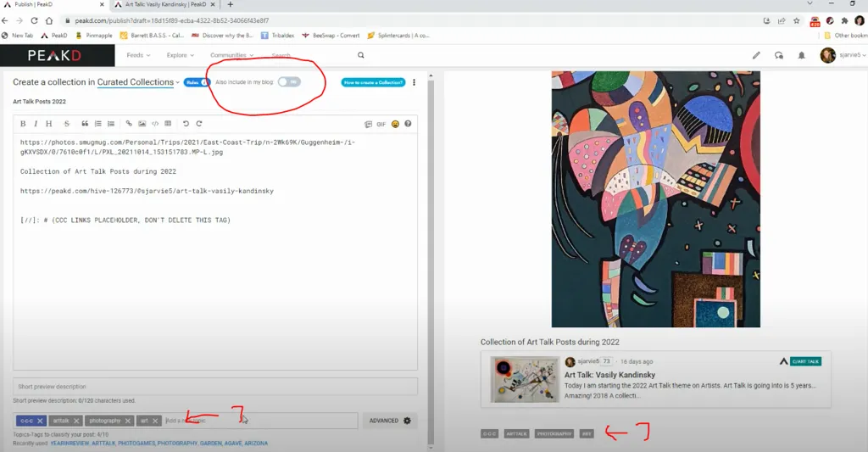Undo the last edit

point(186,124)
